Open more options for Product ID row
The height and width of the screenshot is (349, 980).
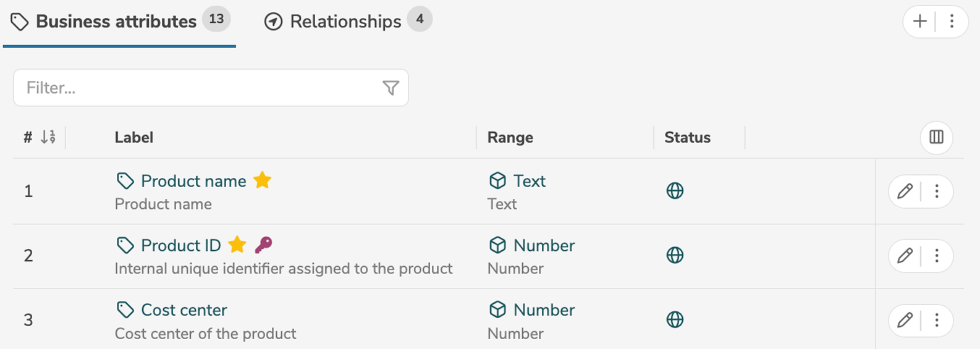(937, 256)
